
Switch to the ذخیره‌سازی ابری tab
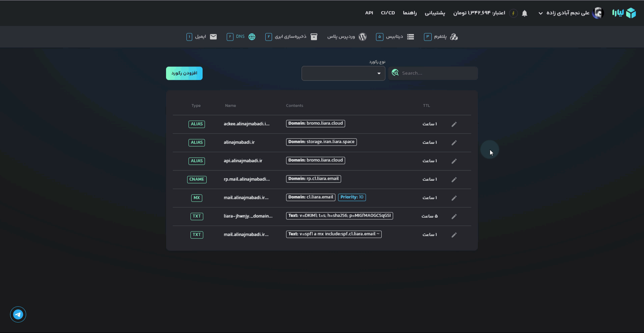[291, 37]
